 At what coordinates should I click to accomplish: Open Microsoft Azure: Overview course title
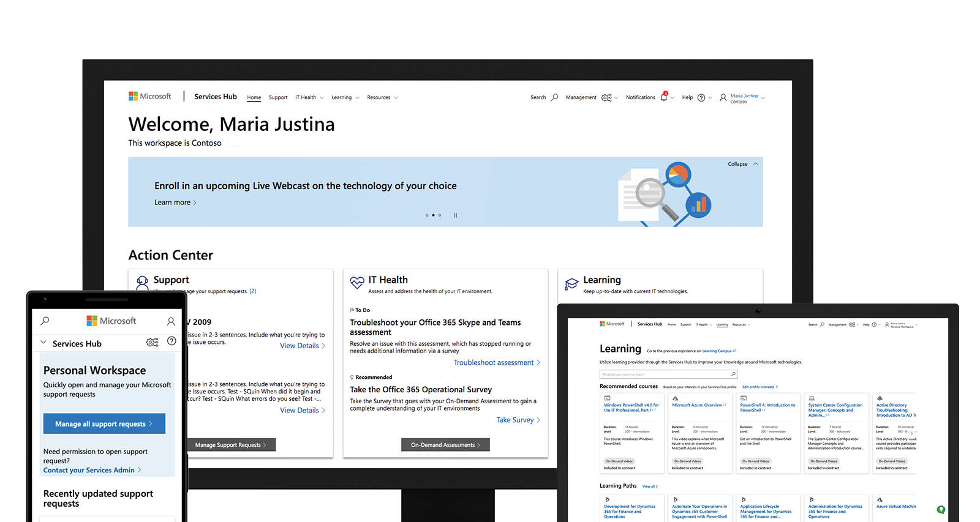699,405
